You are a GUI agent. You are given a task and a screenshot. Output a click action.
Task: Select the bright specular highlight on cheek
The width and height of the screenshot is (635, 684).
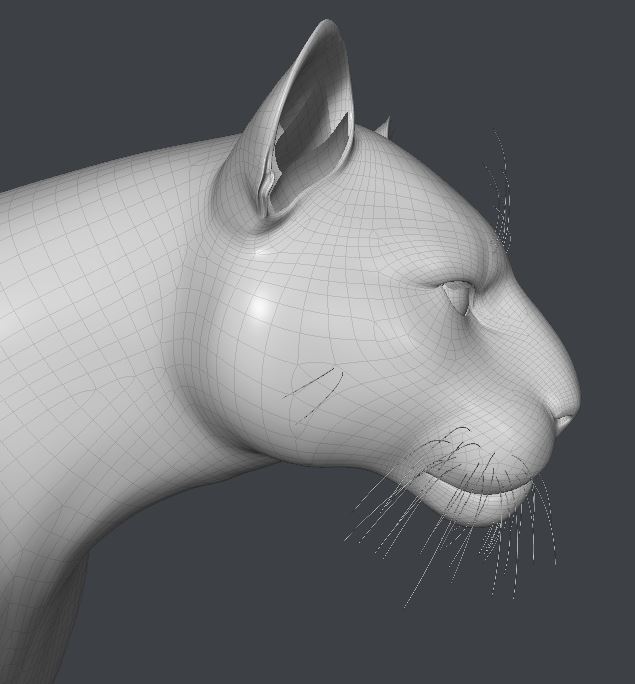(263, 307)
